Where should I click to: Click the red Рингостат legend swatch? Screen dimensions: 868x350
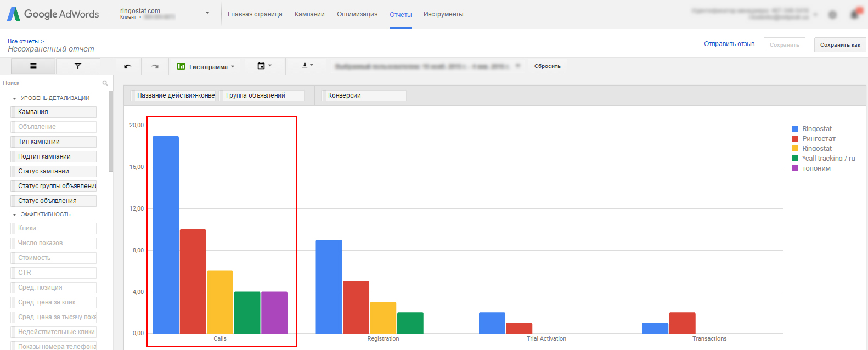point(795,139)
